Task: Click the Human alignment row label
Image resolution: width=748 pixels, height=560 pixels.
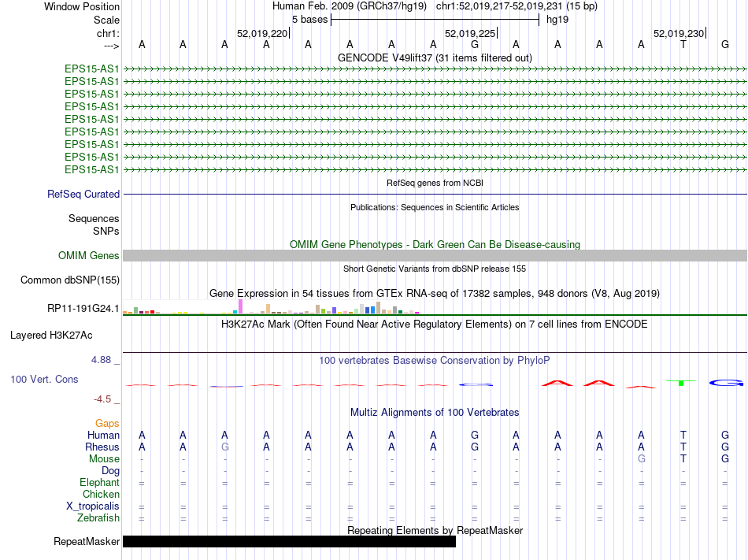Action: [x=103, y=435]
